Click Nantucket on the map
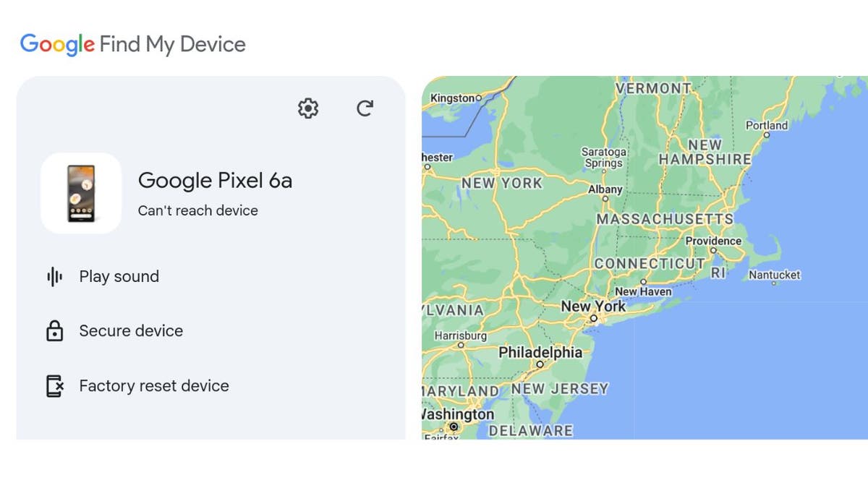 tap(774, 275)
